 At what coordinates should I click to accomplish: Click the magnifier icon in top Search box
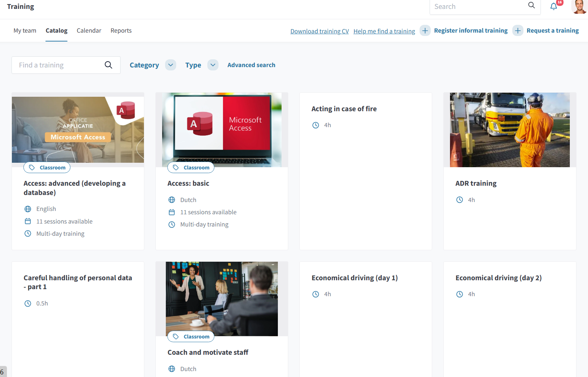click(x=532, y=5)
